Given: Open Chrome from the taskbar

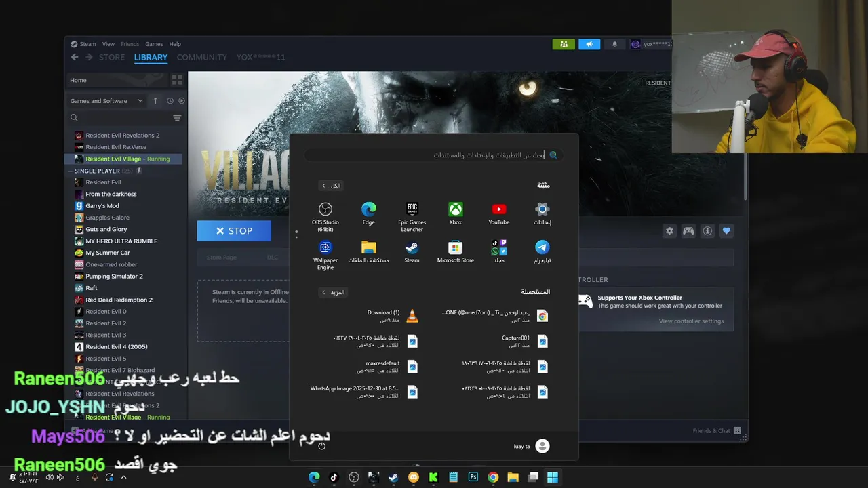Looking at the screenshot, I should point(493,477).
